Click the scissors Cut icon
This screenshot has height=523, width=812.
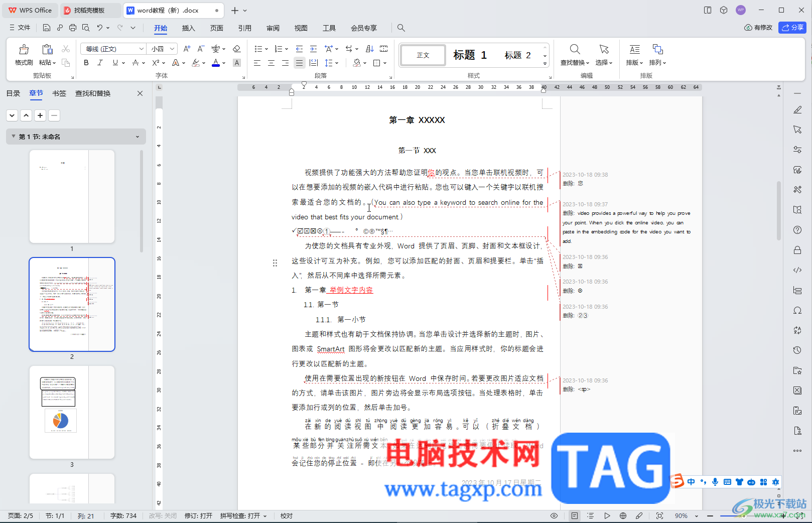click(66, 49)
